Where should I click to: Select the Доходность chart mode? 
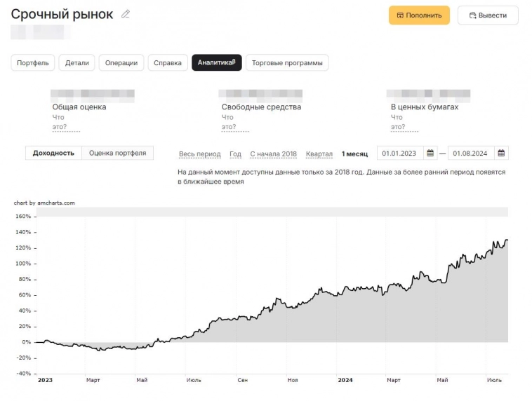click(x=53, y=153)
